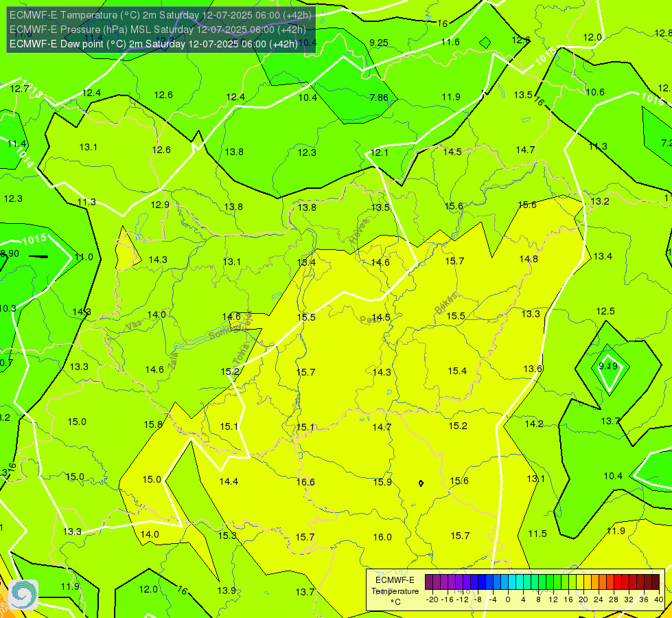Click the 7.86 temperature value
Screen dimensions: 672x618
(379, 98)
